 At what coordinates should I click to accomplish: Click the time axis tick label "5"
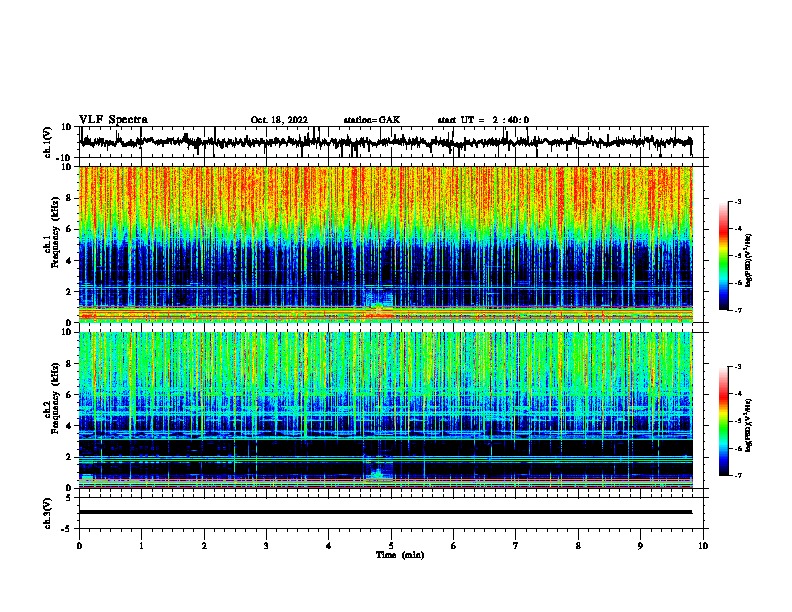[x=391, y=546]
